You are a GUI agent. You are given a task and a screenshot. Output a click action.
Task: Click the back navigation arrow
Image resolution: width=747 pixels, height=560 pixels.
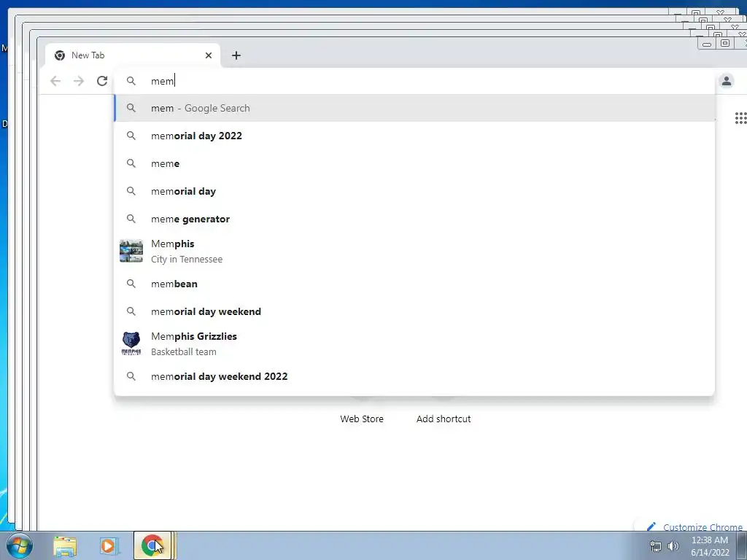click(55, 81)
